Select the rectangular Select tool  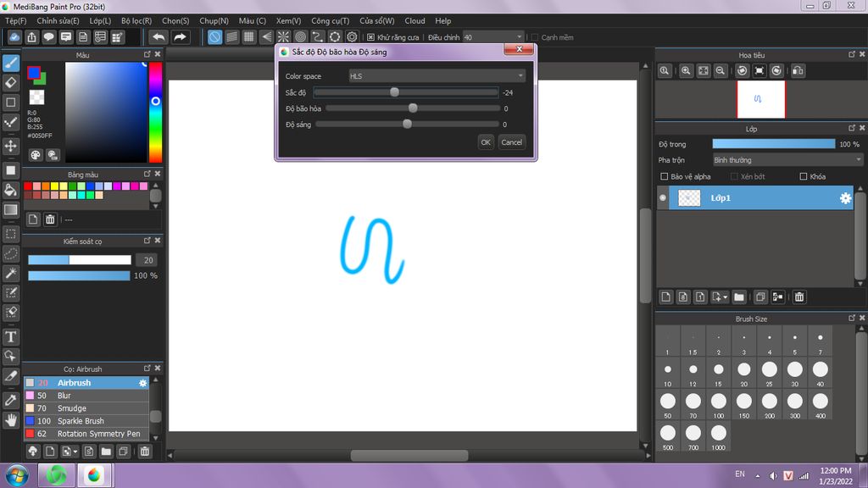pos(10,234)
